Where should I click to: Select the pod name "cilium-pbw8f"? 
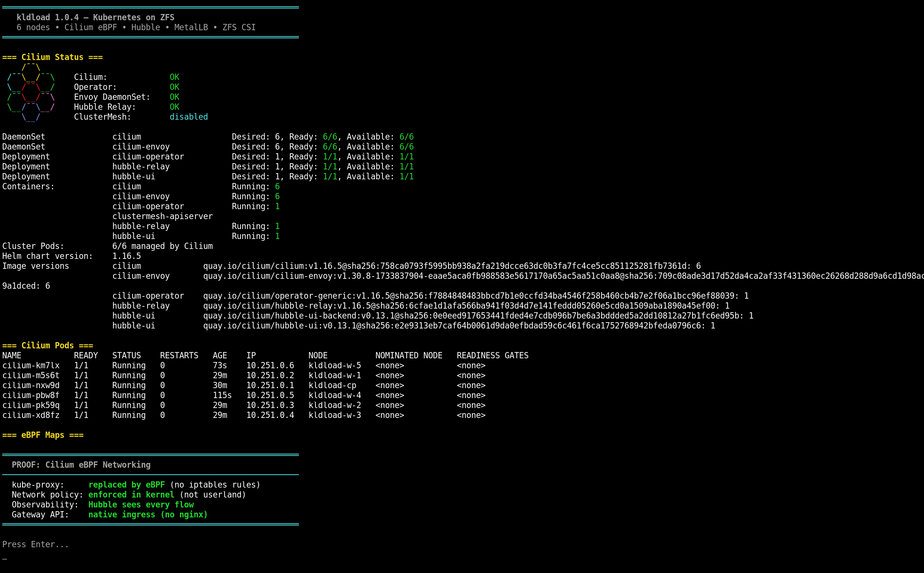tap(31, 395)
